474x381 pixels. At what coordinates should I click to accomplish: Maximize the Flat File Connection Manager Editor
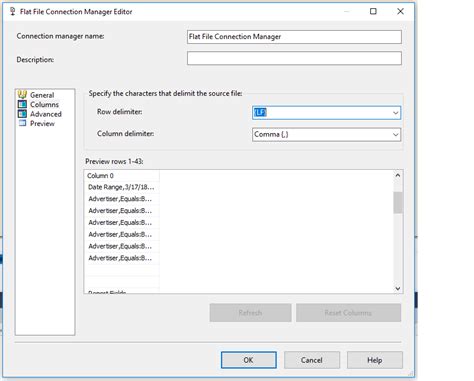tap(373, 11)
